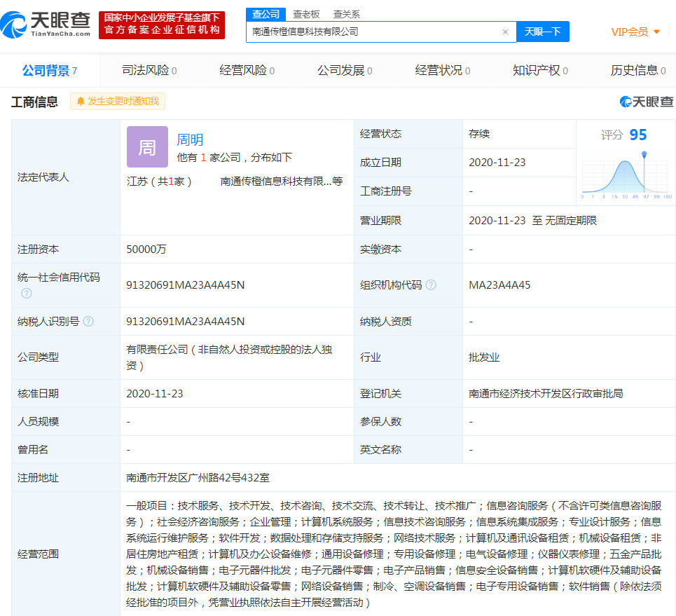Viewport: 676px width, 616px height.
Task: Open the 历史信息 tab
Action: pos(638,70)
